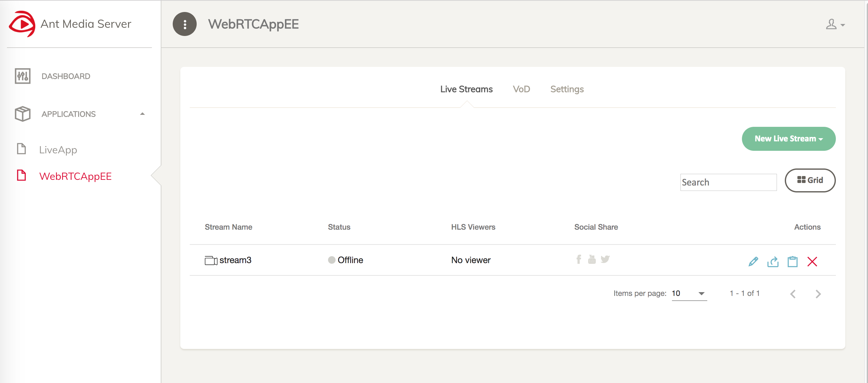Click the gray status dot beside Offline

click(332, 260)
